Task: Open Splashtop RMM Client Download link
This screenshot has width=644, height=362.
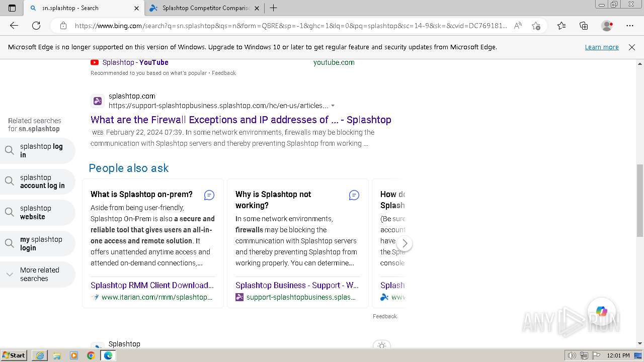Action: pos(152,285)
